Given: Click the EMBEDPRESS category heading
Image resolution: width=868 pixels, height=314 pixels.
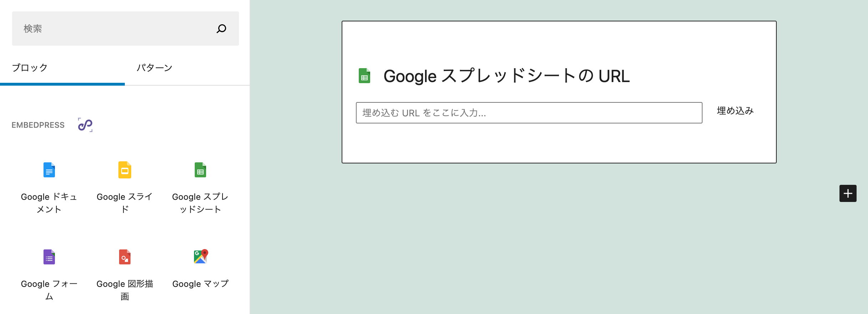Looking at the screenshot, I should click(x=38, y=125).
